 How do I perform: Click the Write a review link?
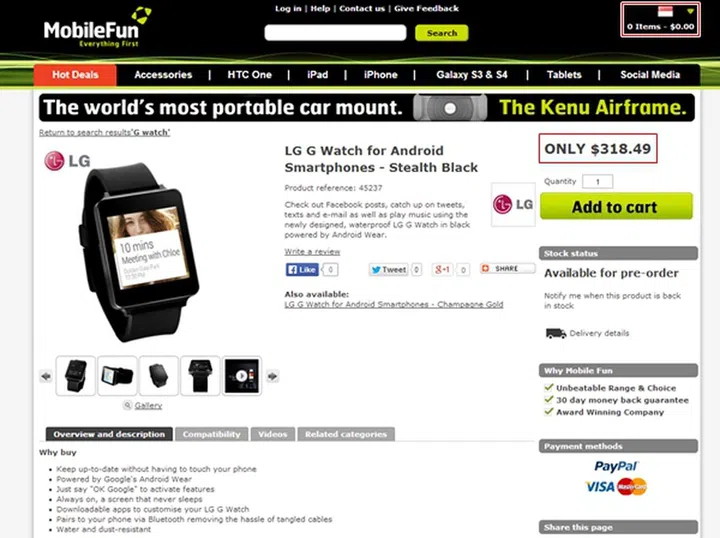pyautogui.click(x=312, y=252)
